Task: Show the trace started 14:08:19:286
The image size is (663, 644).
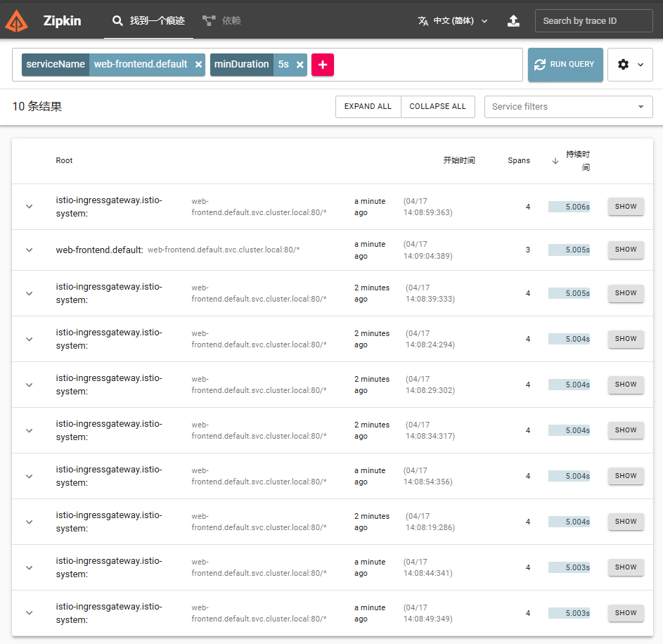Action: (626, 522)
